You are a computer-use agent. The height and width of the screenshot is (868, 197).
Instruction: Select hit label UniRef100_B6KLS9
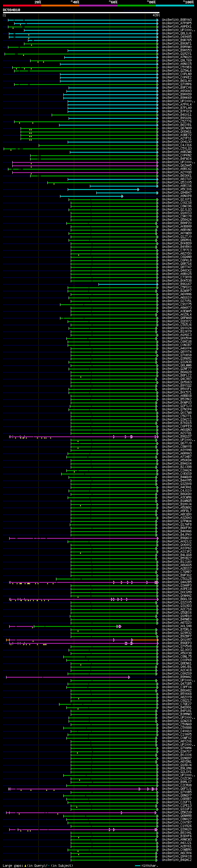pyautogui.click(x=177, y=599)
